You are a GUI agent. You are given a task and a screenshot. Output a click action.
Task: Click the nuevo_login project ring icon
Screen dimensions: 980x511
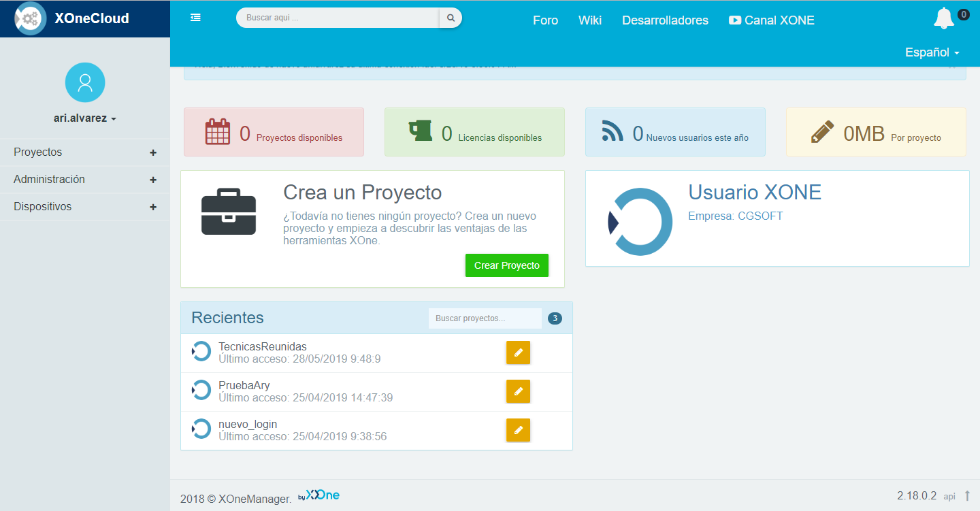[x=201, y=429]
